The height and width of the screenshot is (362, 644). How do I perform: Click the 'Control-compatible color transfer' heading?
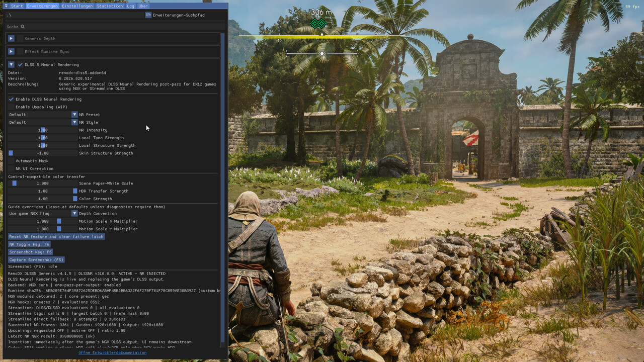click(x=47, y=177)
